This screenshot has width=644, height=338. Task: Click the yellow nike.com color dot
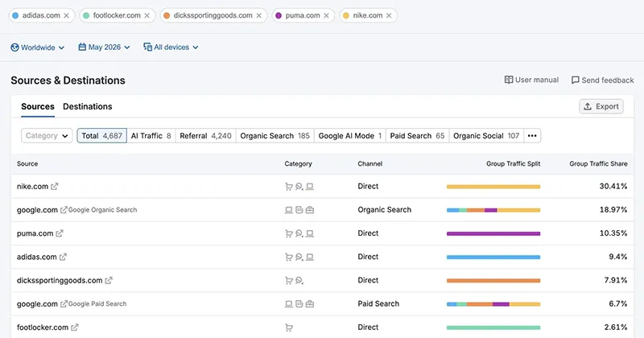coord(346,15)
